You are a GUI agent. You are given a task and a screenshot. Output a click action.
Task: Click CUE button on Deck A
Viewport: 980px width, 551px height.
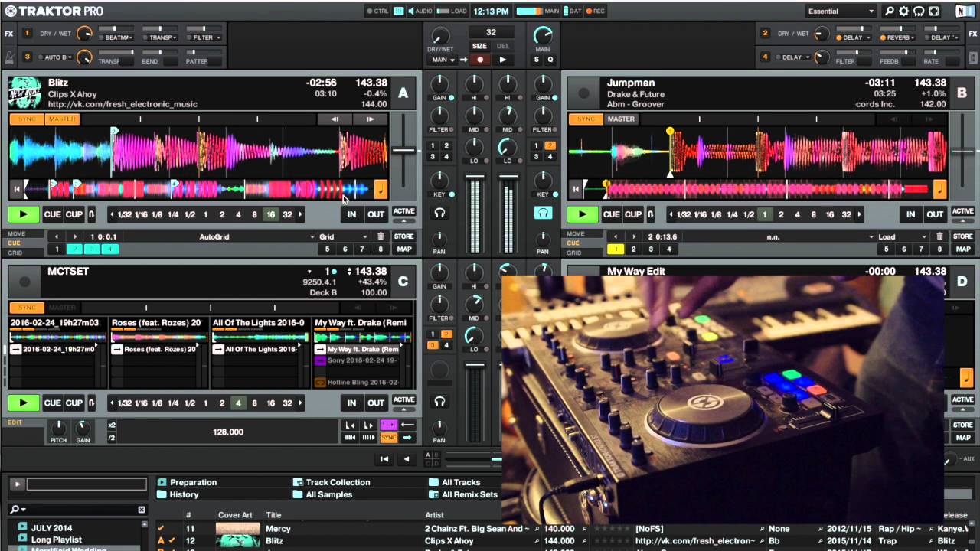[52, 215]
